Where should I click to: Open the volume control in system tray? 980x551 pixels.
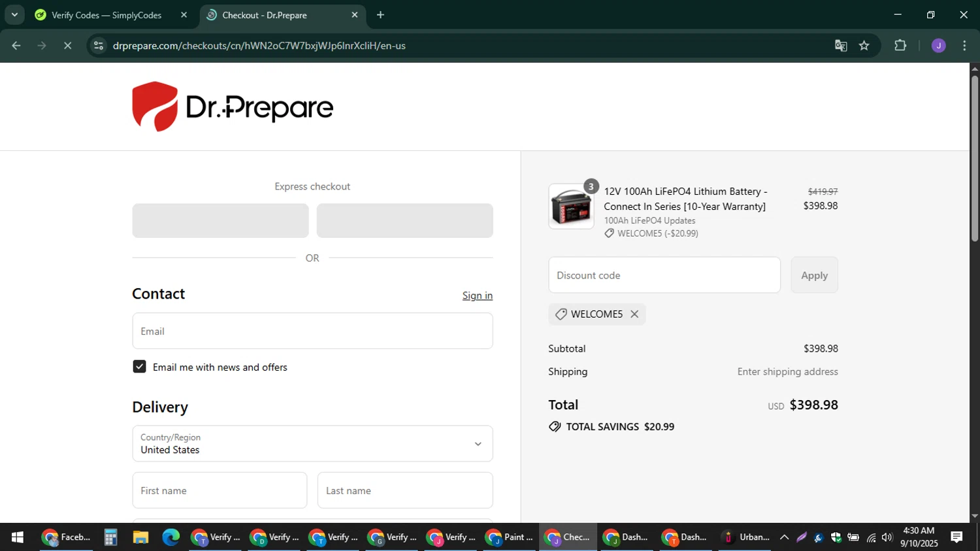[x=887, y=537]
